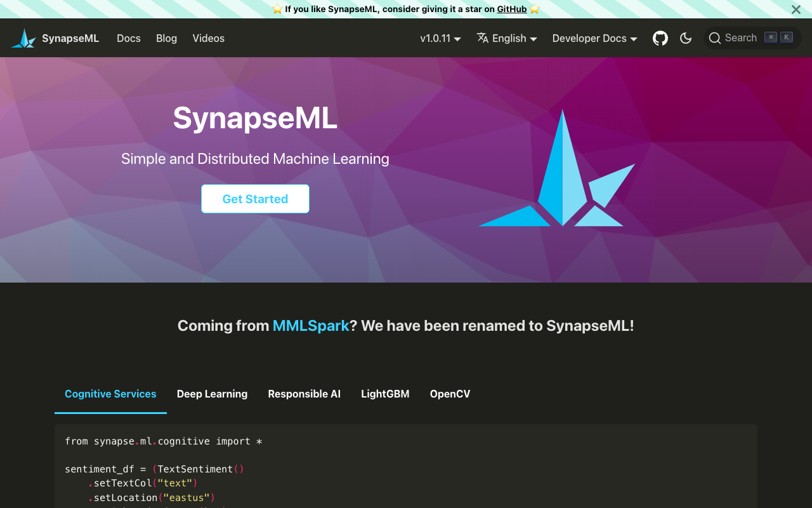Image resolution: width=812 pixels, height=508 pixels.
Task: Follow the GitHub link in banner
Action: [x=512, y=9]
